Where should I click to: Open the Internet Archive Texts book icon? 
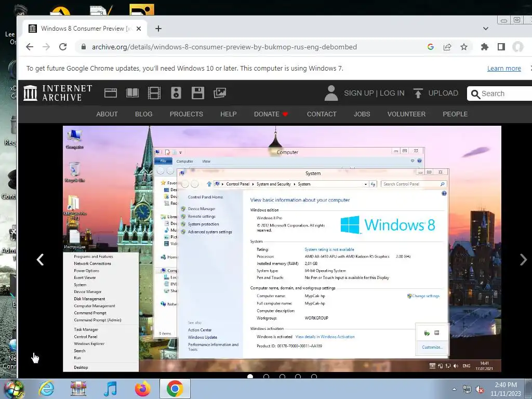click(132, 93)
